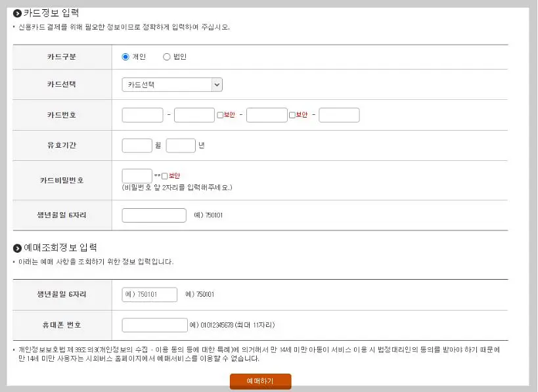Click the 카드번호 label
Viewport: 538px width, 392px height.
[62, 115]
